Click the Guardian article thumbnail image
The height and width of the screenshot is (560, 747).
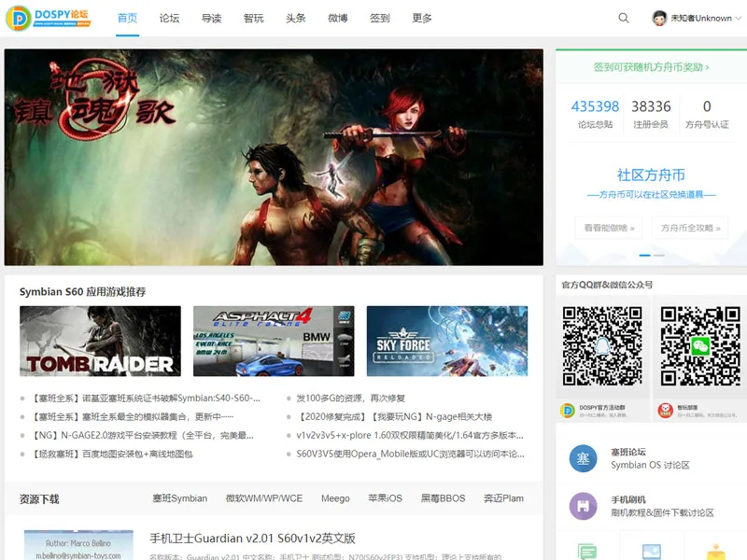(78, 545)
